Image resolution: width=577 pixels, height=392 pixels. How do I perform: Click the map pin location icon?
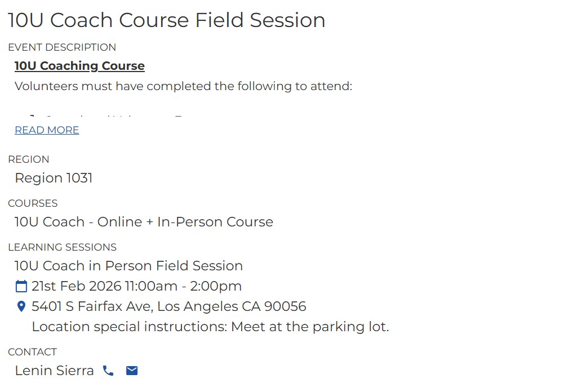pos(21,306)
